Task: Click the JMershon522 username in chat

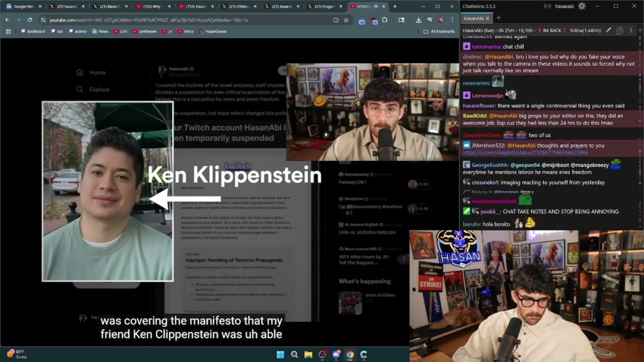Action: [x=488, y=145]
